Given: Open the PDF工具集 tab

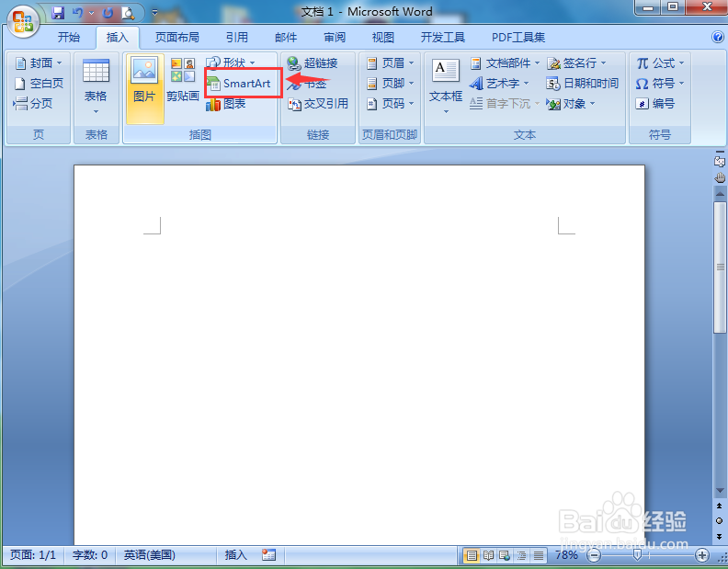Looking at the screenshot, I should pos(518,37).
